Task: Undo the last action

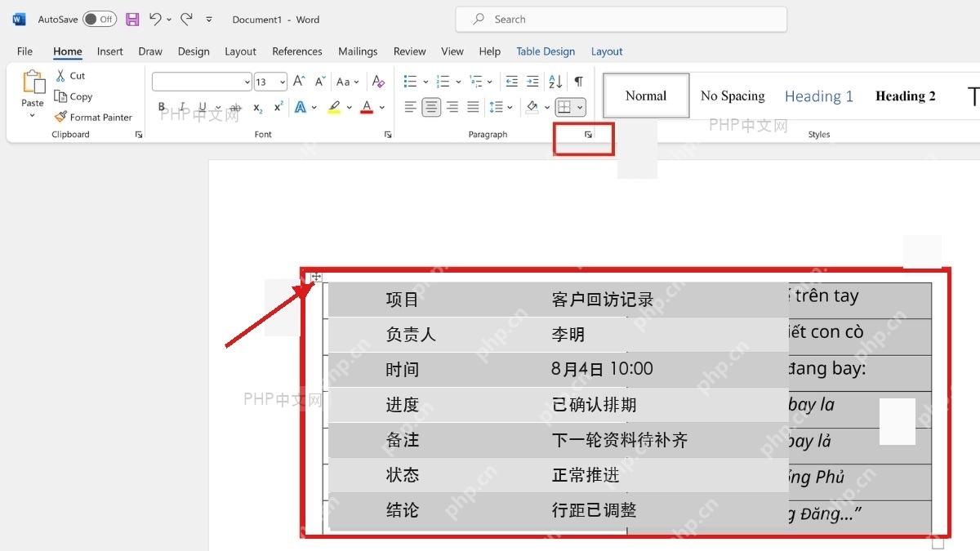Action: point(155,19)
